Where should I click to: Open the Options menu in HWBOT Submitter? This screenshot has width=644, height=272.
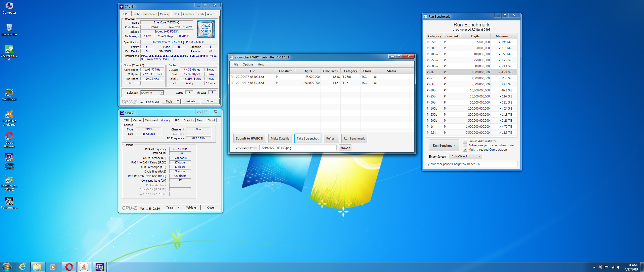(x=248, y=64)
